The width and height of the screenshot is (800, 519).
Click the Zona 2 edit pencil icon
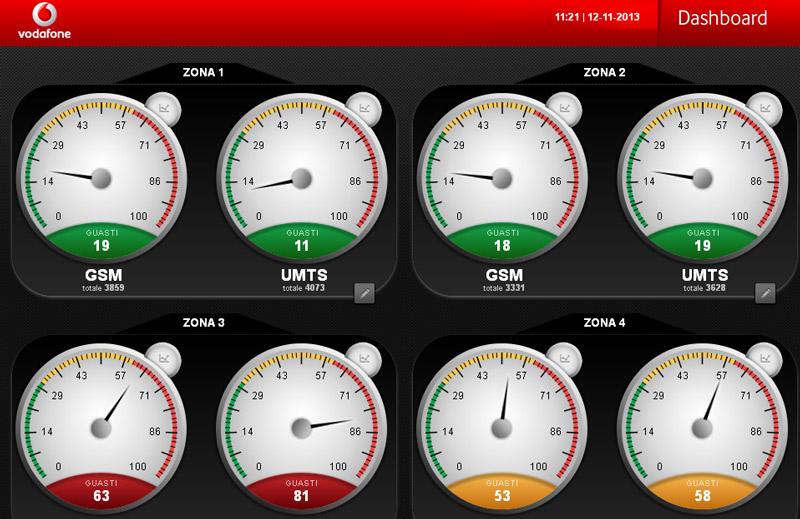click(x=765, y=293)
